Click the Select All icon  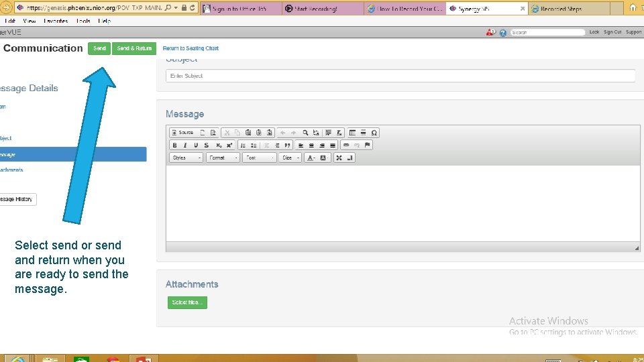tap(328, 133)
